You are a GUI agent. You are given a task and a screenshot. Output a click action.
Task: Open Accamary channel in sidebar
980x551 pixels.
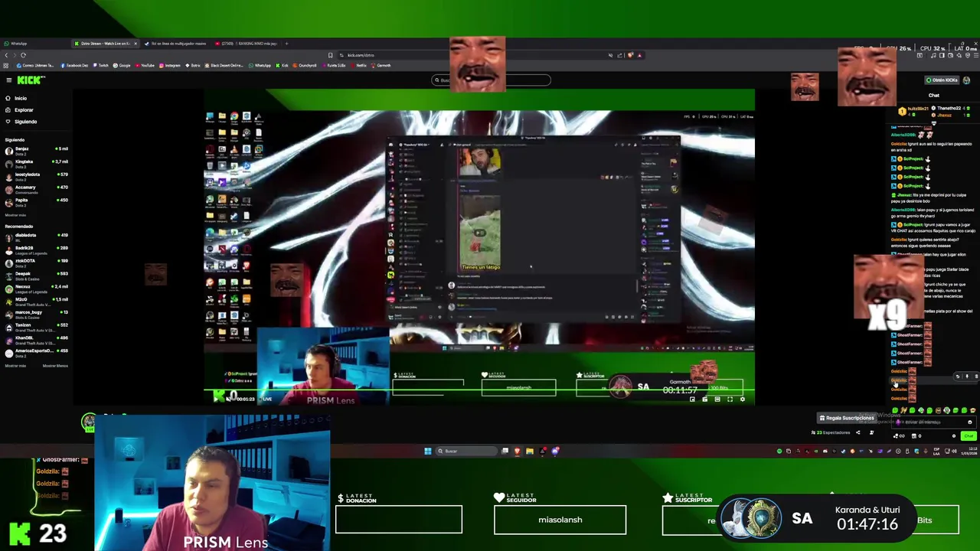[x=36, y=188]
